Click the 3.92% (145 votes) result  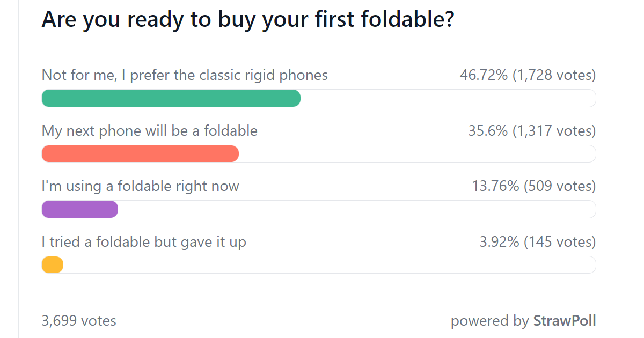[538, 243]
